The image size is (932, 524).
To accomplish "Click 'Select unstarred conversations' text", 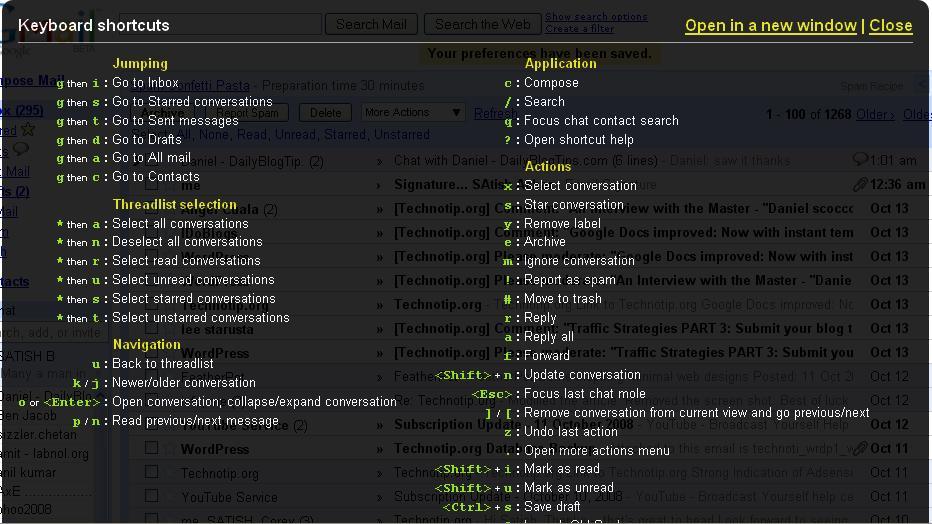I will pos(200,318).
